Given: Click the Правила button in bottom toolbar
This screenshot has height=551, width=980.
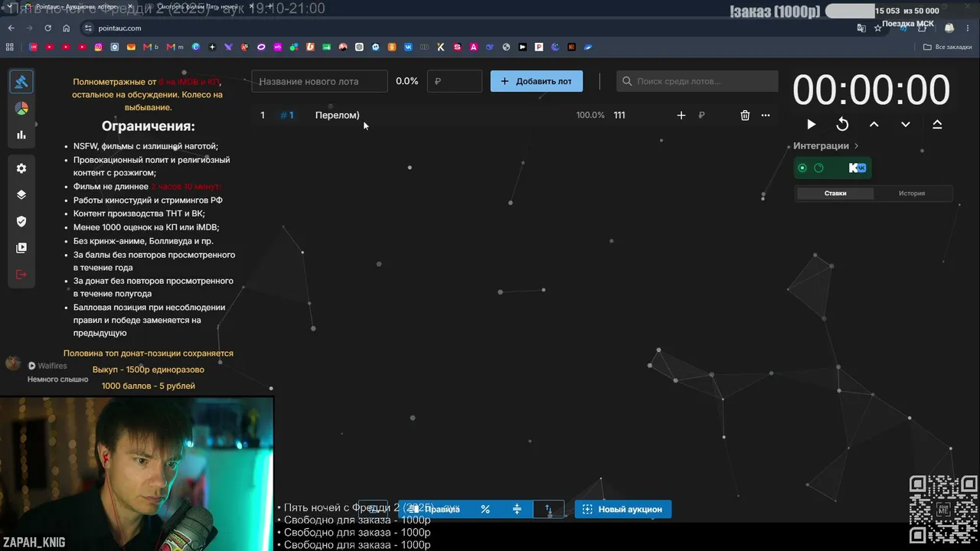Looking at the screenshot, I should click(433, 509).
